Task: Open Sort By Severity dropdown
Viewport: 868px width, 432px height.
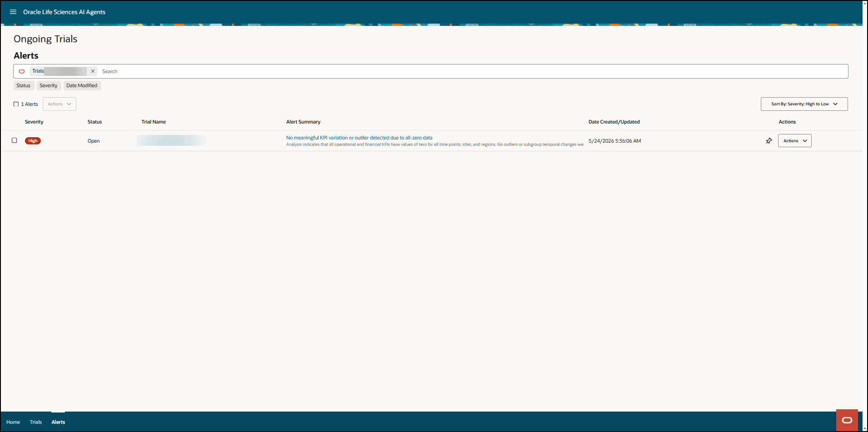Action: click(x=804, y=104)
